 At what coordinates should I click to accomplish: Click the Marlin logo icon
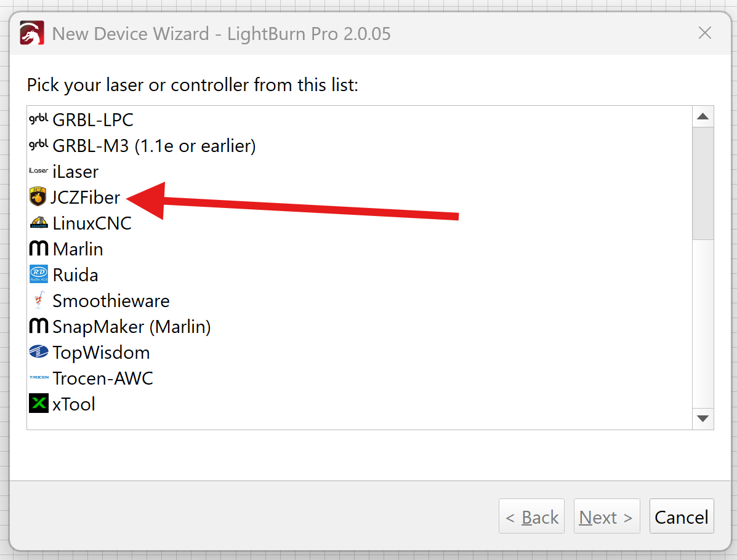click(x=39, y=249)
